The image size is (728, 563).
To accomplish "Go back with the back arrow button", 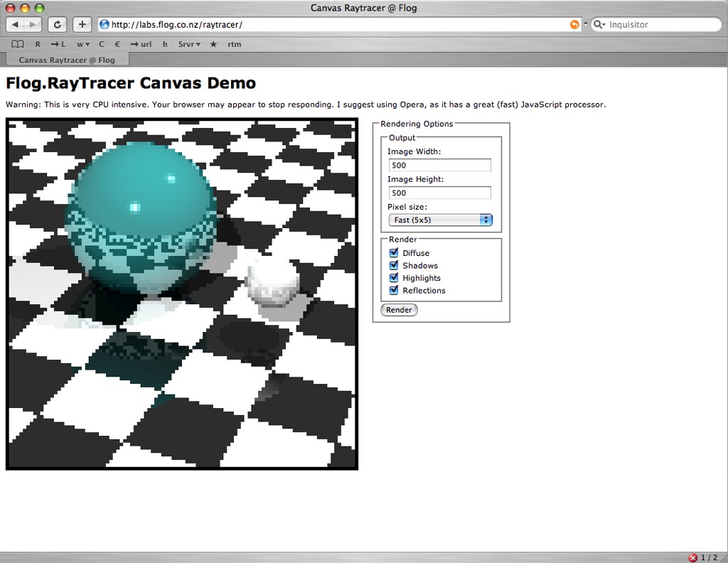I will coord(16,25).
